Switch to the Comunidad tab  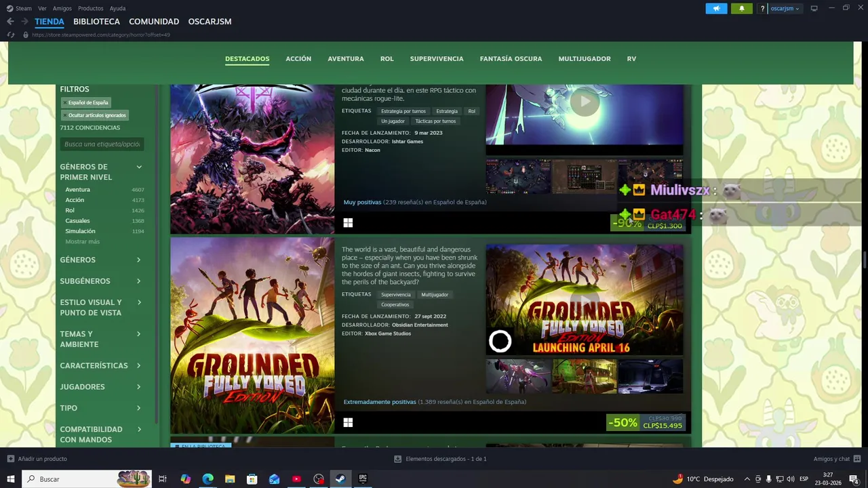pyautogui.click(x=154, y=22)
